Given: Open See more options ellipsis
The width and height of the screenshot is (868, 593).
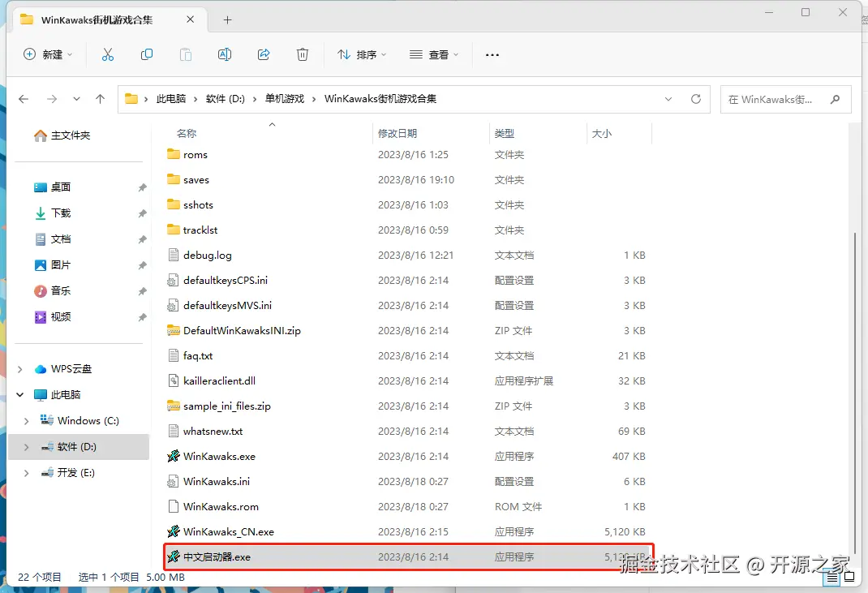Looking at the screenshot, I should [492, 54].
